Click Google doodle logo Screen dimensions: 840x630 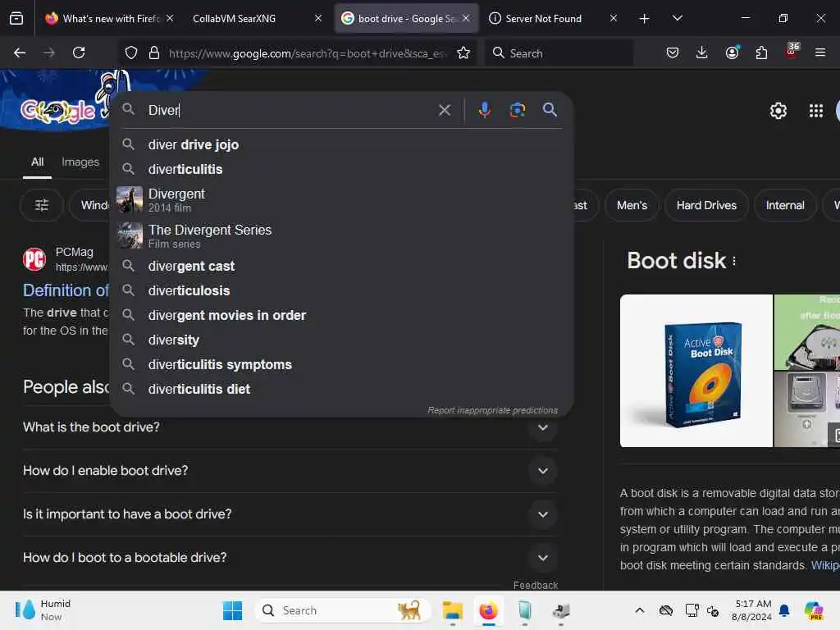58,110
